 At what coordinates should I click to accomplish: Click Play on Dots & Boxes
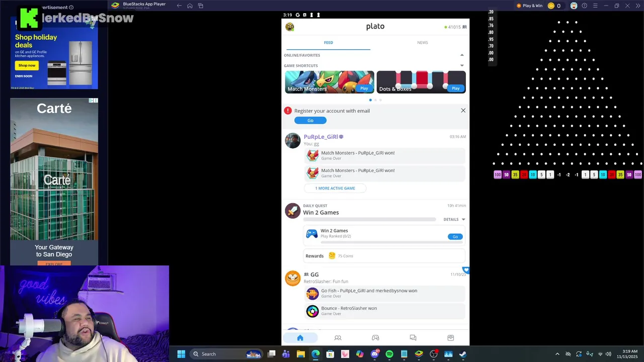[455, 88]
